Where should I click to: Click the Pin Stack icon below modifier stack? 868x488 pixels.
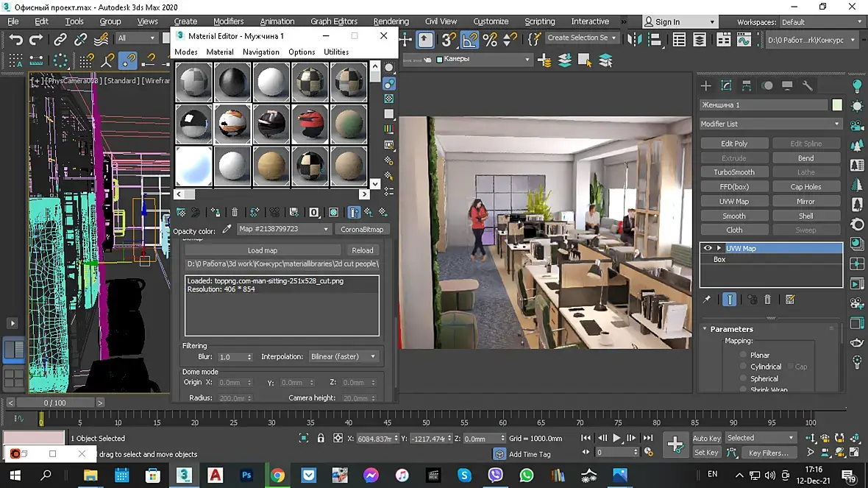(x=707, y=300)
